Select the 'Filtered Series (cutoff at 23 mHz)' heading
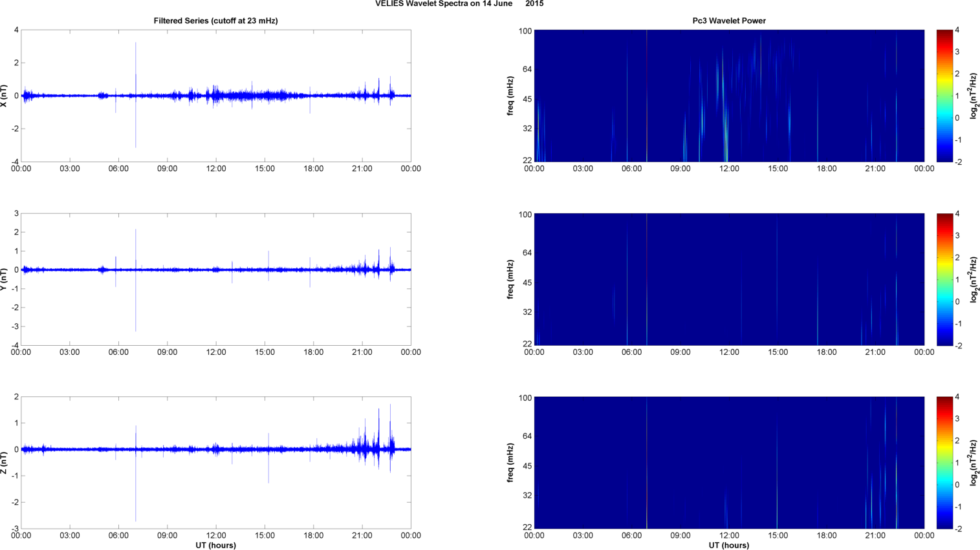This screenshot has height=550, width=980. [215, 21]
